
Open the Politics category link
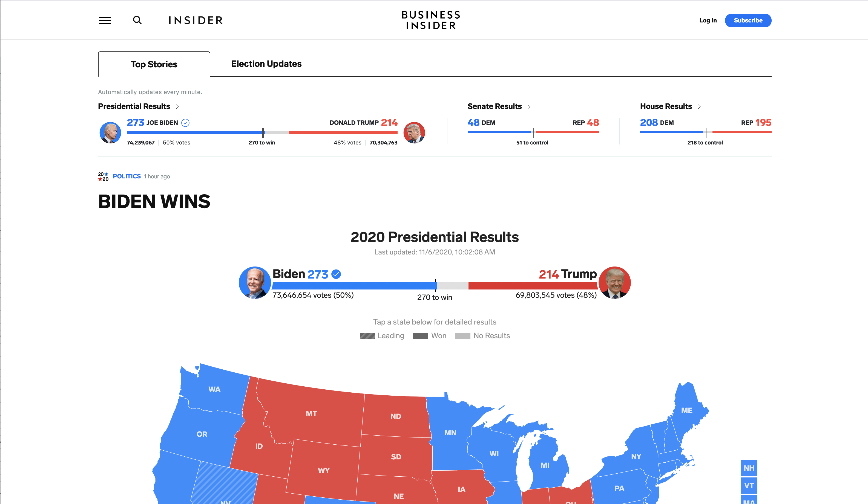[127, 176]
